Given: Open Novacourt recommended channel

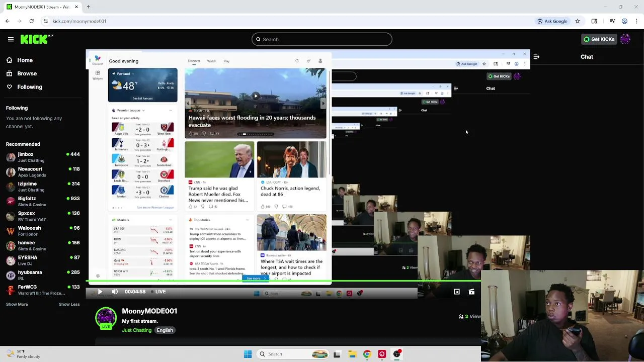Looking at the screenshot, I should (43, 172).
